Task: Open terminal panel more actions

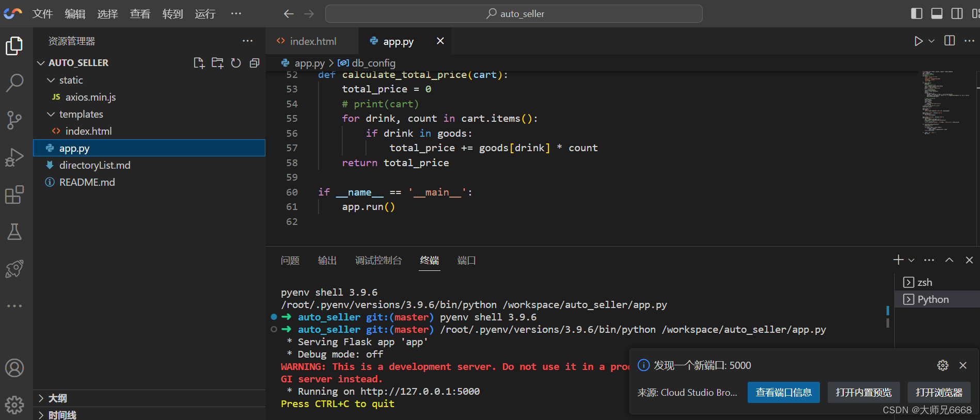Action: pyautogui.click(x=929, y=260)
